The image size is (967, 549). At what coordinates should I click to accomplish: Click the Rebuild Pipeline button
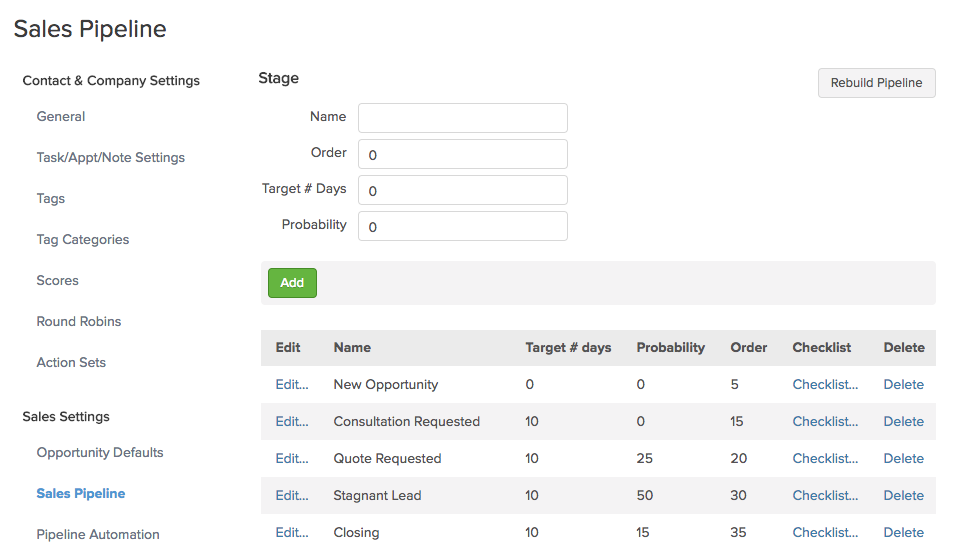pos(876,83)
